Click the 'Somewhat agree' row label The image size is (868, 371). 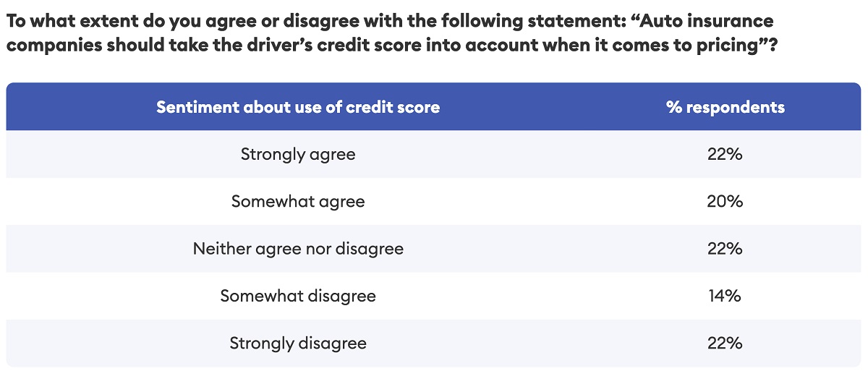click(x=298, y=202)
